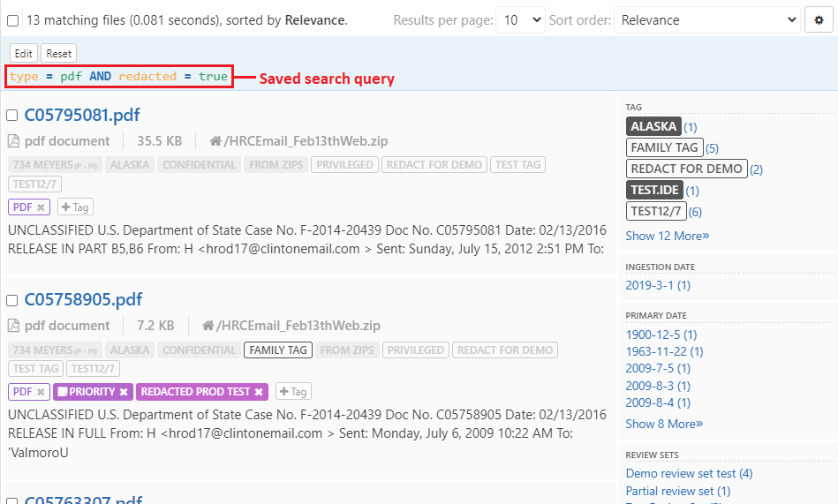Select all matching files checkbox
838x504 pixels.
[13, 21]
